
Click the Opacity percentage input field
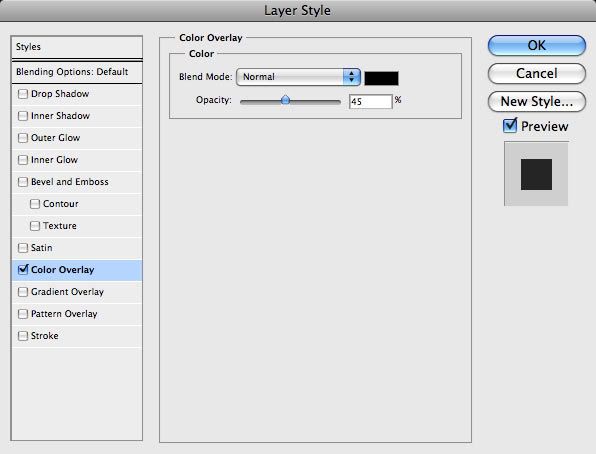click(371, 102)
